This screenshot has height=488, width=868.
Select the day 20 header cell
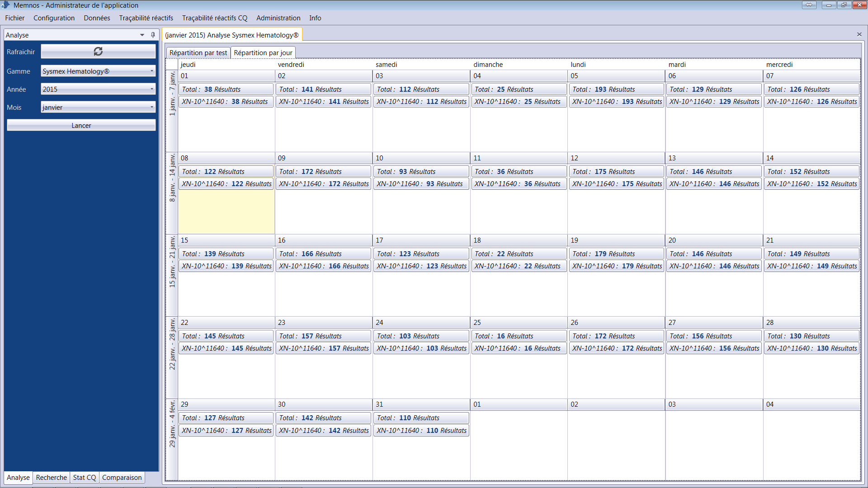click(714, 240)
